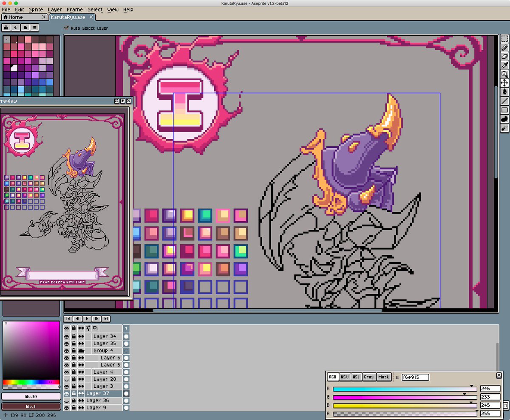Switch color popup to Mask mode
This screenshot has height=420, width=510.
pyautogui.click(x=383, y=377)
